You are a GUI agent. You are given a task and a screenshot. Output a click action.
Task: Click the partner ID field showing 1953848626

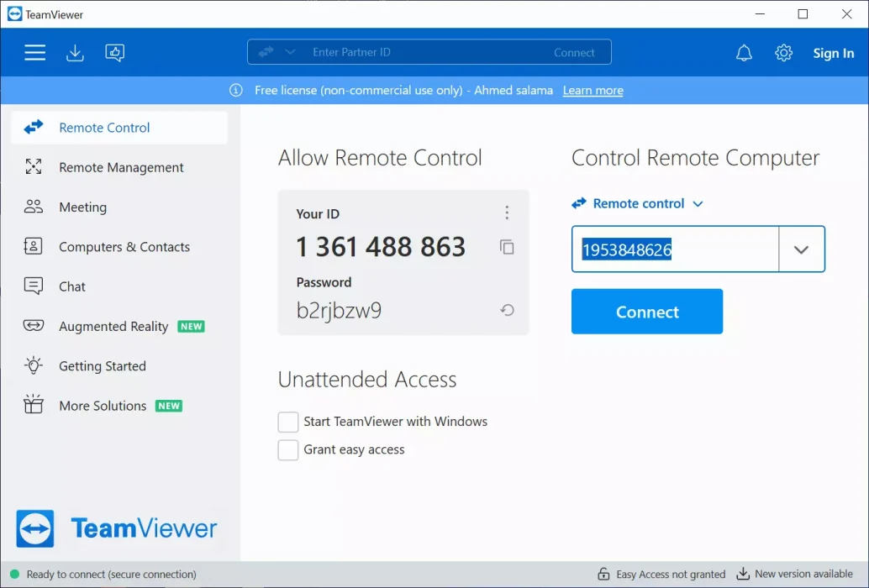coord(675,249)
